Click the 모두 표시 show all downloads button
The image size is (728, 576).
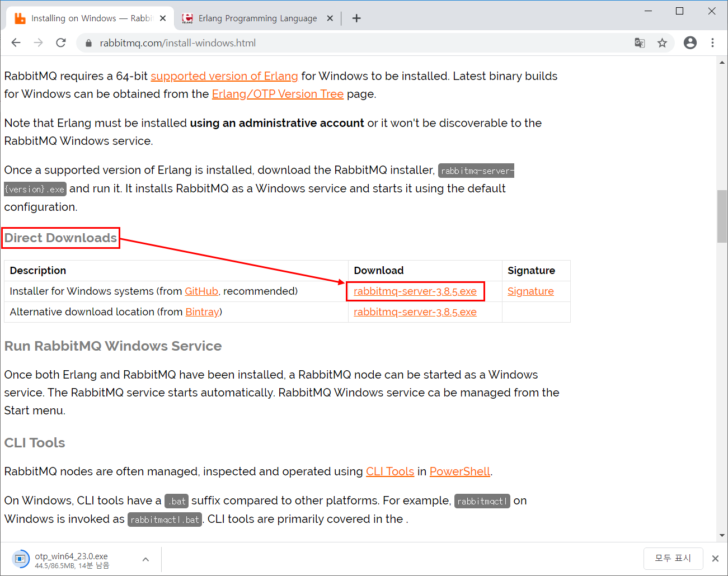[673, 558]
